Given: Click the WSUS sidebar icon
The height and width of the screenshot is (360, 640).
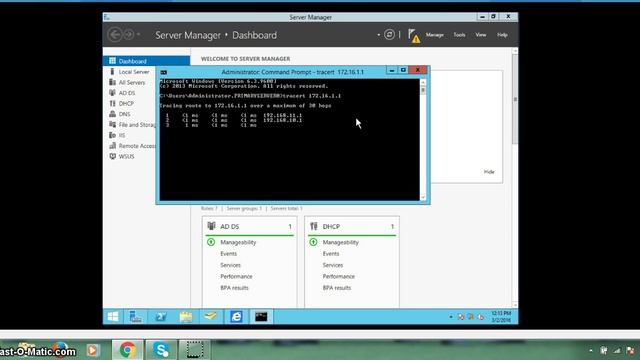Looking at the screenshot, I should (112, 157).
